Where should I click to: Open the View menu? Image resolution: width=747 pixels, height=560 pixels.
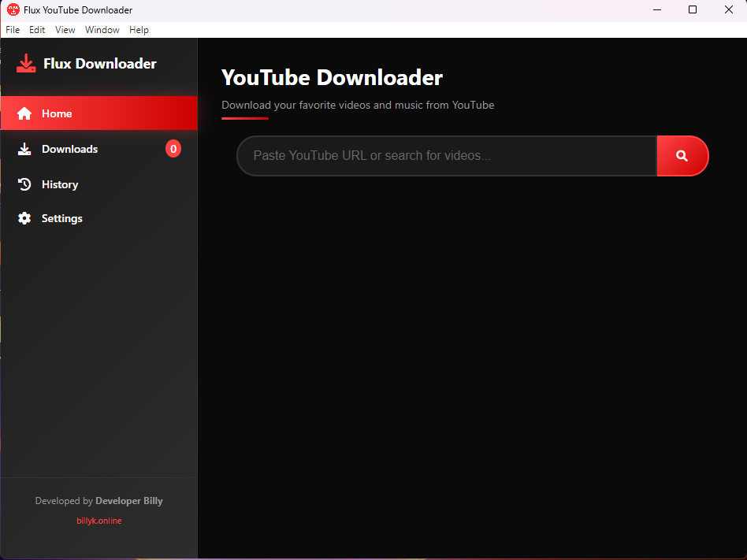click(x=65, y=29)
